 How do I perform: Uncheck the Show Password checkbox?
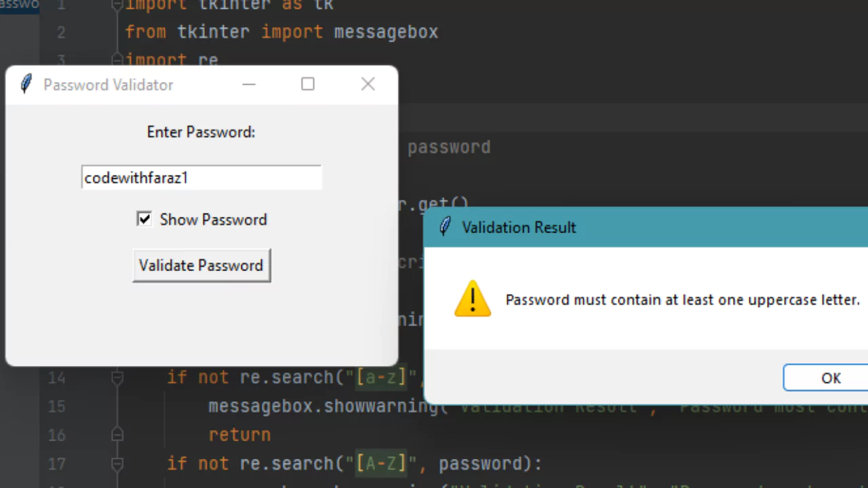[x=144, y=219]
